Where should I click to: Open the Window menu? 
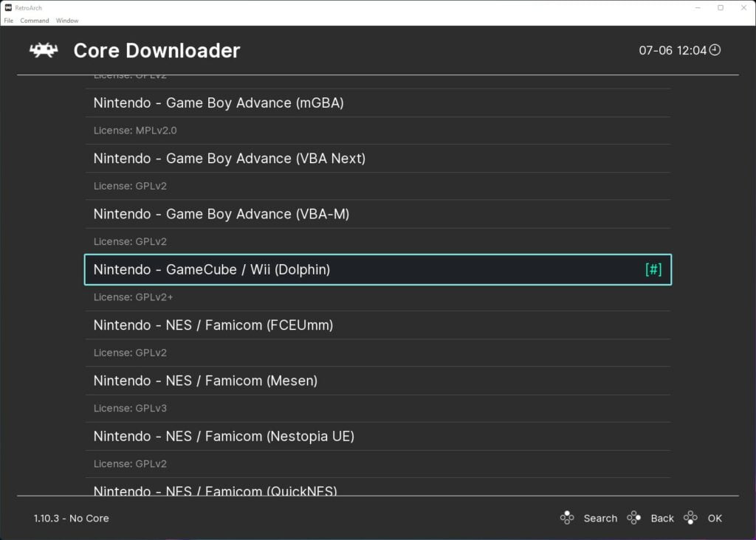point(67,21)
